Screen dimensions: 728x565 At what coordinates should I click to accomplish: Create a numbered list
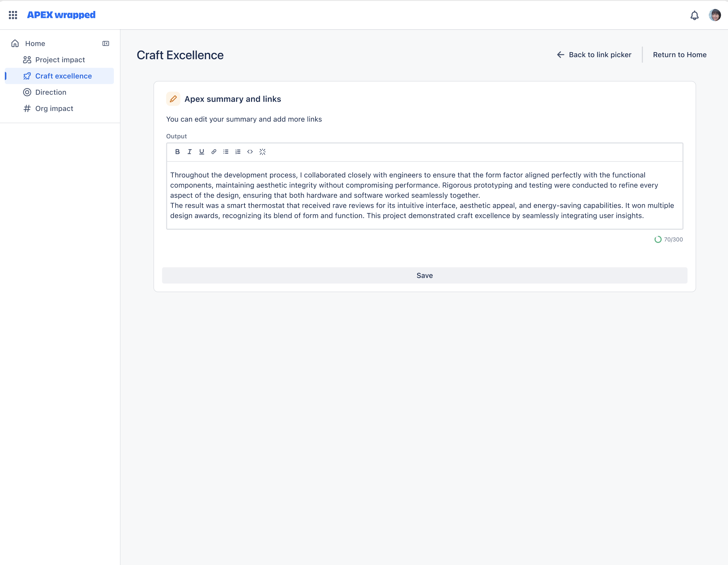pyautogui.click(x=238, y=152)
